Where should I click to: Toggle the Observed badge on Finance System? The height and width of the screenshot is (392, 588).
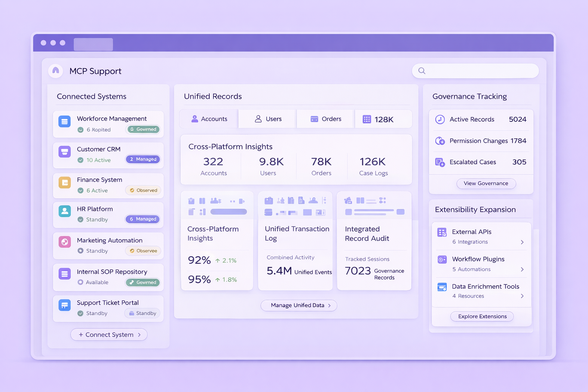[143, 190]
